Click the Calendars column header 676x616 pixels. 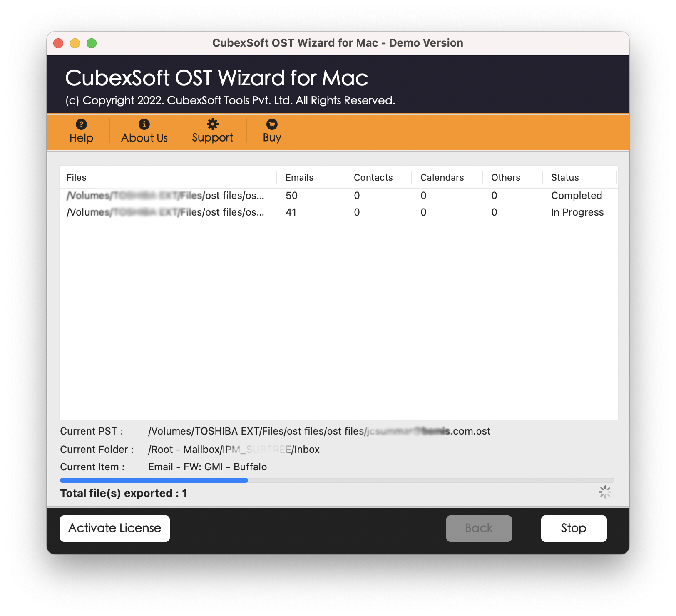pyautogui.click(x=442, y=178)
